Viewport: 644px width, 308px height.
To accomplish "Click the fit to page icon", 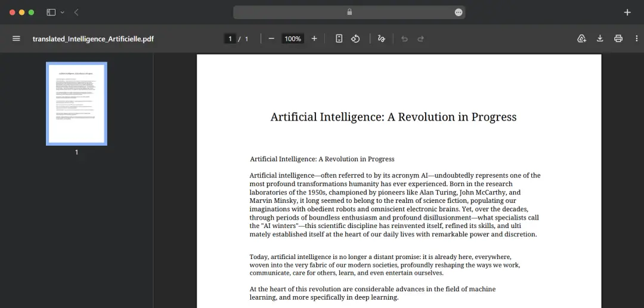I will [339, 39].
